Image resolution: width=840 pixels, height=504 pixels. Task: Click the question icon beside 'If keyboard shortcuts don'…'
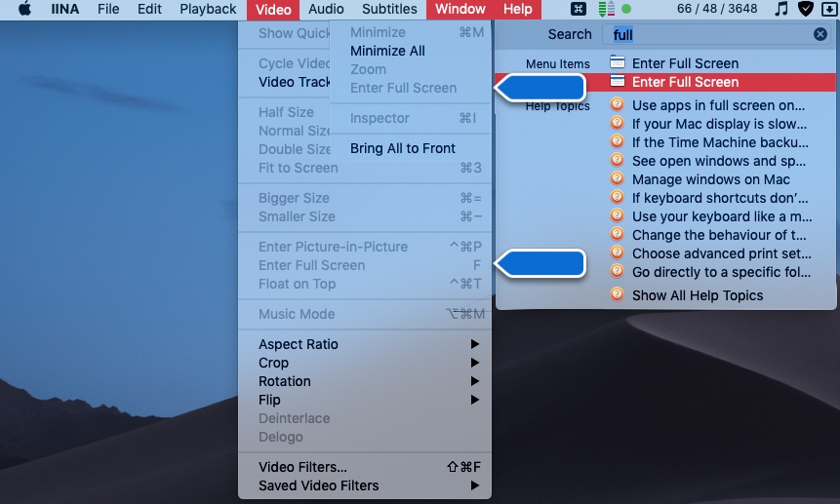pos(618,197)
